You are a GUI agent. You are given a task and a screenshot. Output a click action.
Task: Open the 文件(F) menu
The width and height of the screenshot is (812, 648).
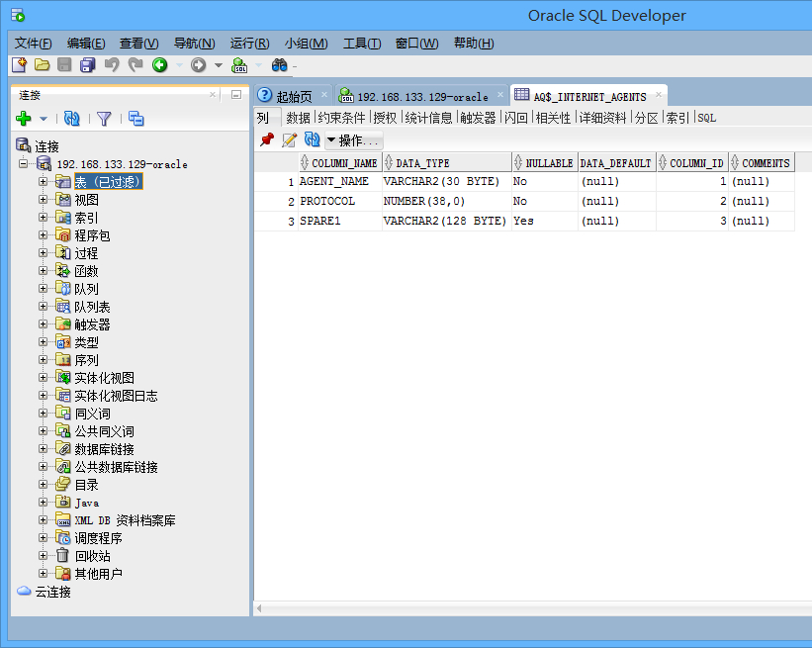click(34, 44)
